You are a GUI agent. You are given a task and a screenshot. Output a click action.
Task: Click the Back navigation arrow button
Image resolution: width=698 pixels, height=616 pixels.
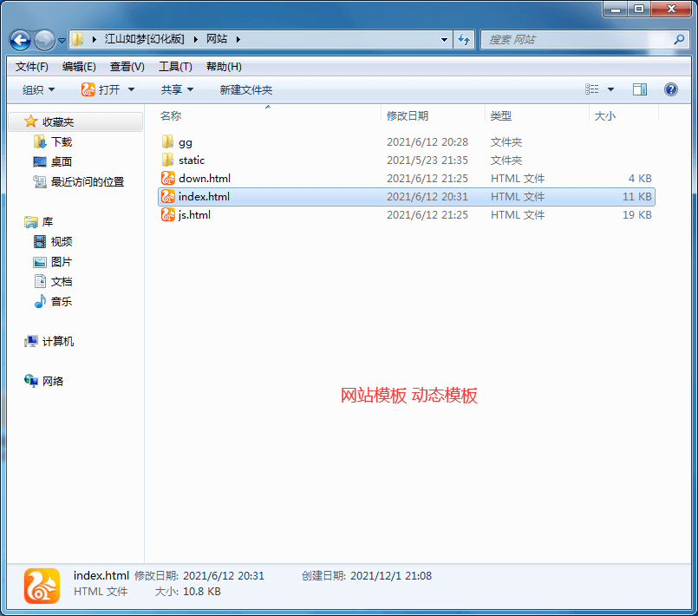(20, 40)
